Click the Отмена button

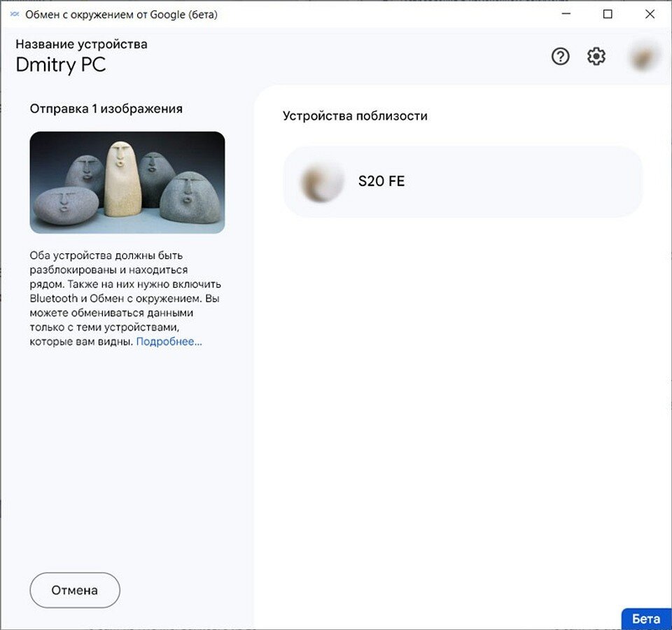coord(75,590)
